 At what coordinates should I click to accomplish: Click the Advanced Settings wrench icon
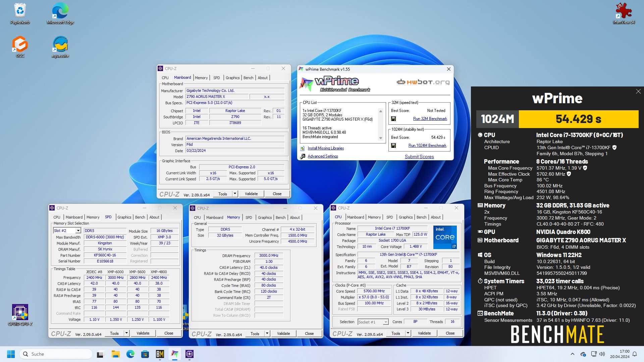[302, 156]
